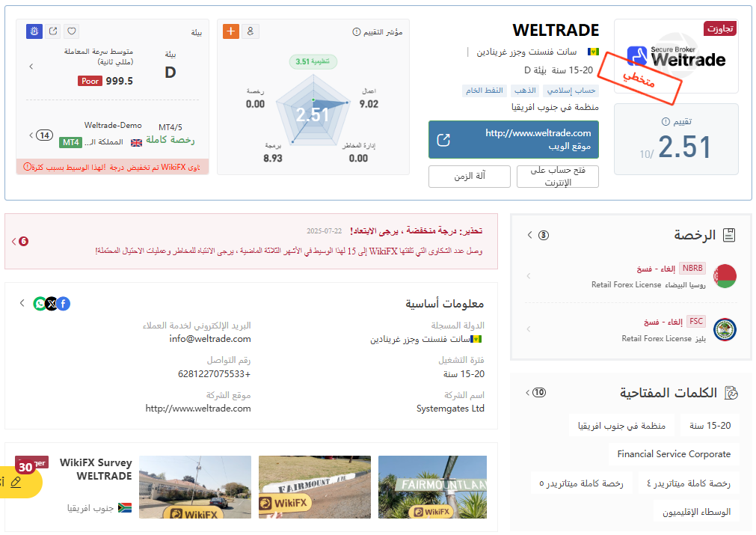Open the FAIRMOUNTLAAN street sign photo

pos(432,487)
